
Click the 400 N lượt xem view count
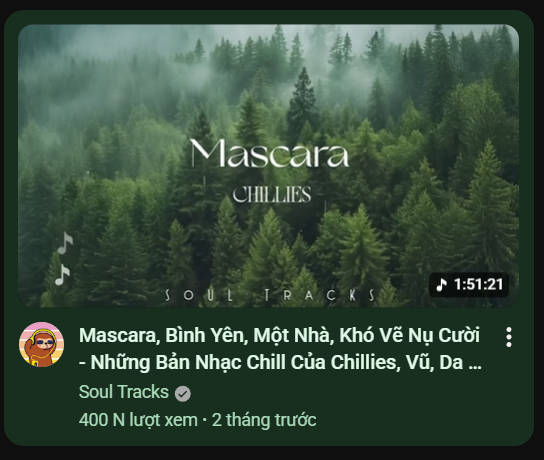click(x=138, y=420)
